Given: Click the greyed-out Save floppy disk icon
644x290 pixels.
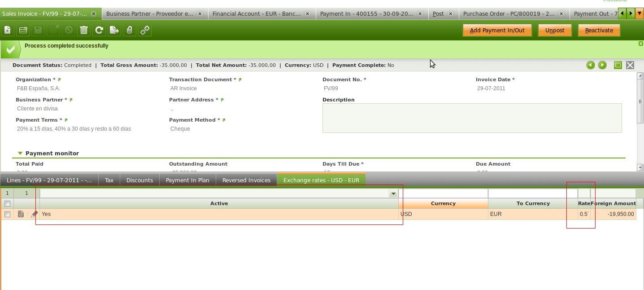Looking at the screenshot, I should (38, 31).
